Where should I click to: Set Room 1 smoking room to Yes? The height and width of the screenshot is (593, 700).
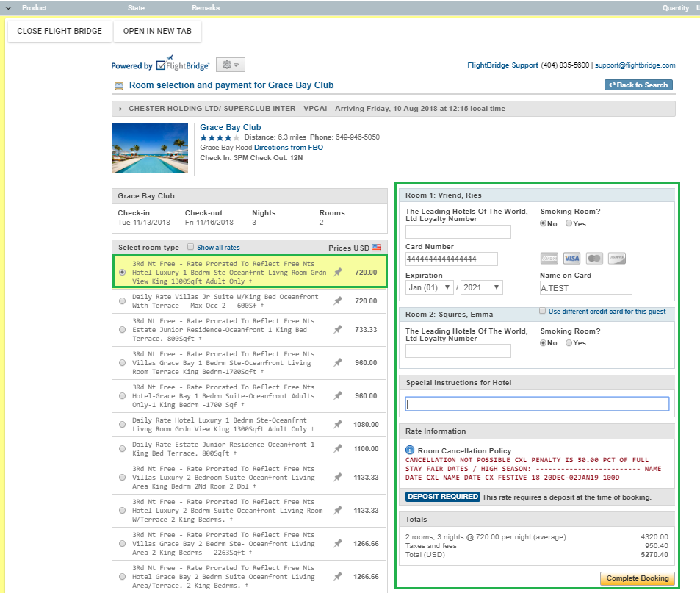pyautogui.click(x=569, y=223)
